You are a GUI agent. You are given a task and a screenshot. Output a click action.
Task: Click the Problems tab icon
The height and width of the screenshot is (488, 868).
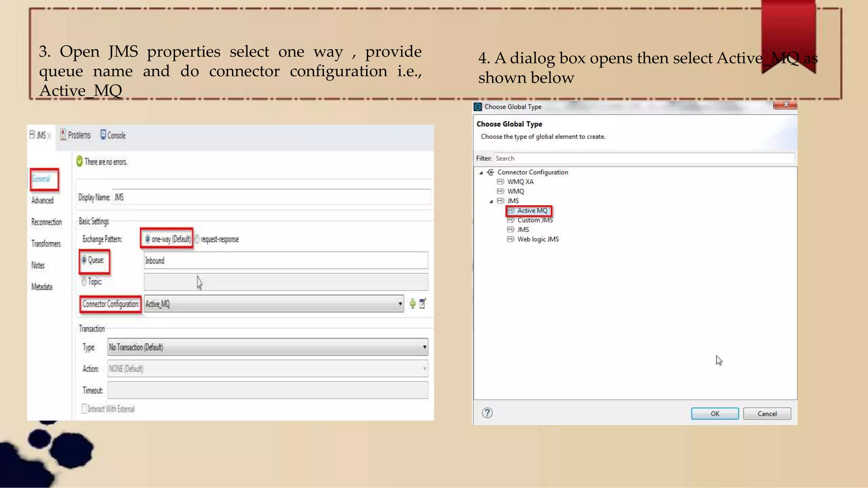[63, 135]
